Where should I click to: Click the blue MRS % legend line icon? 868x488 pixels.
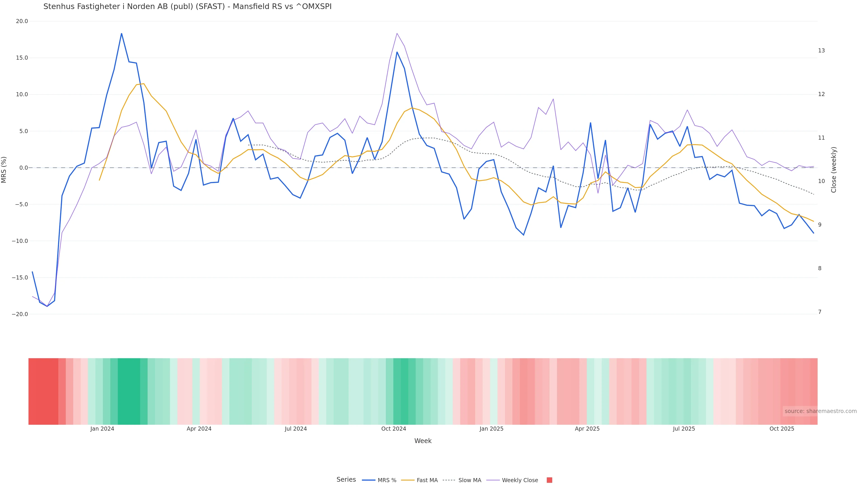coord(368,480)
